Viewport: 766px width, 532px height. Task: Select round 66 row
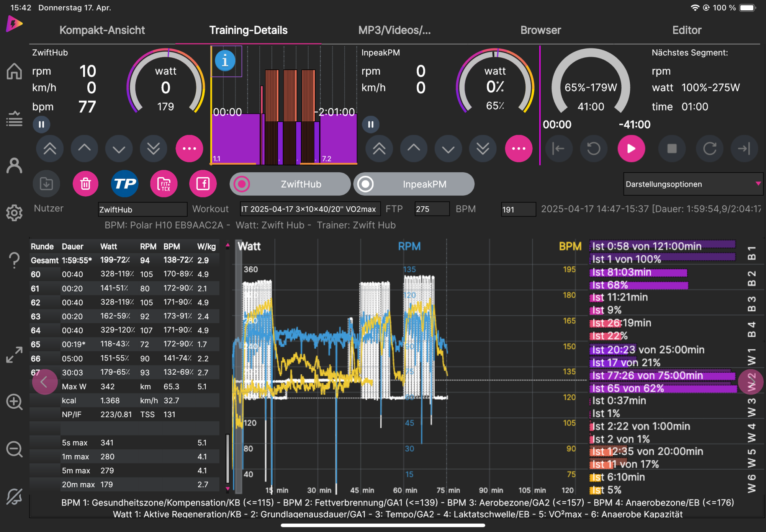[x=124, y=359]
